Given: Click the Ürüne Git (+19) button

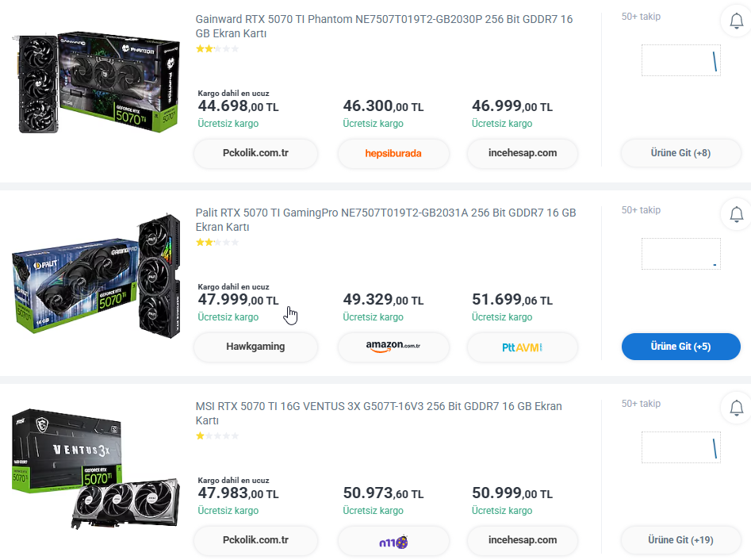Looking at the screenshot, I should pyautogui.click(x=680, y=540).
